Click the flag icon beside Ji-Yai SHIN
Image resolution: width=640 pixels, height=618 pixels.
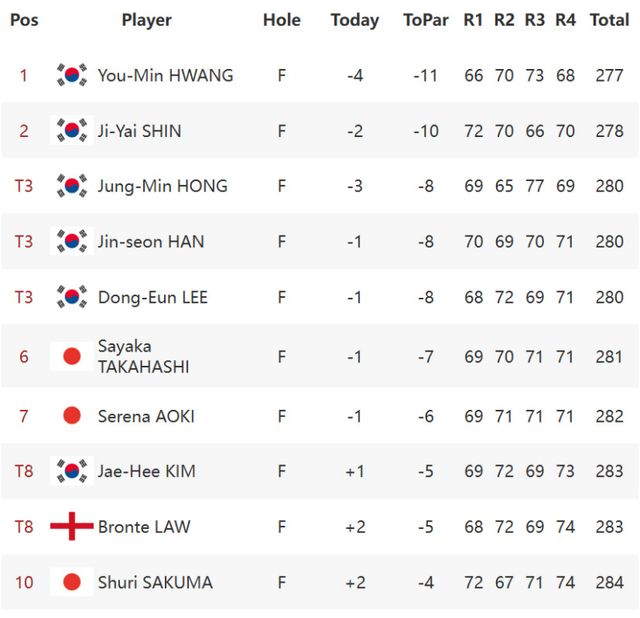(x=71, y=131)
